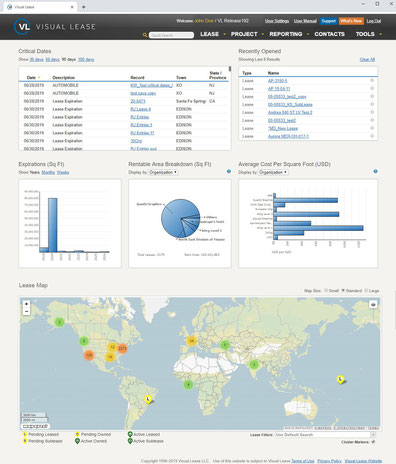Click the Critical Dates table scrollbar
Screen dimensions: 396x464
pyautogui.click(x=230, y=69)
